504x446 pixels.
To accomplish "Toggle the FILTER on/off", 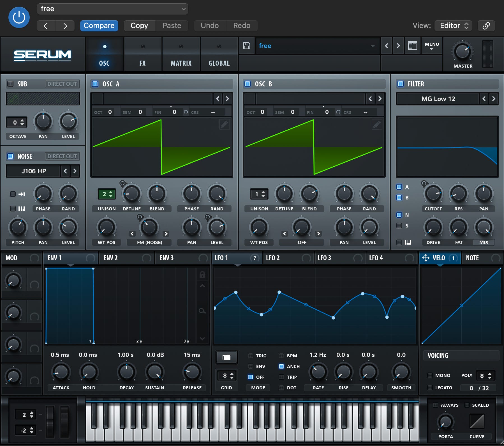I will coord(401,84).
